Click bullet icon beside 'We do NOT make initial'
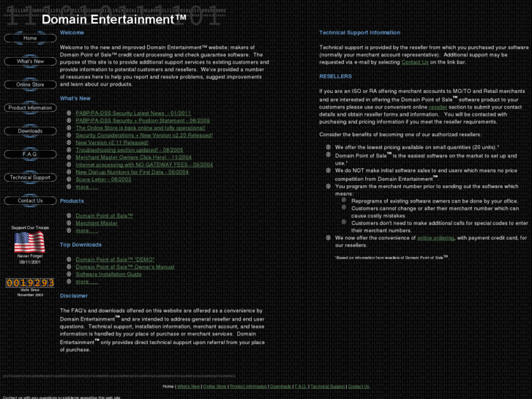The image size is (532, 399). coord(328,170)
